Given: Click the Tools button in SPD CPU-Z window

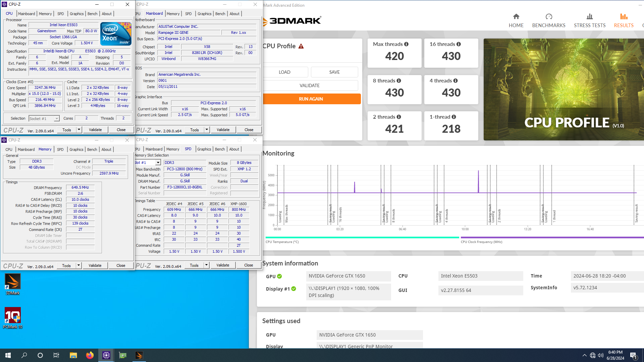Looking at the screenshot, I should [194, 265].
